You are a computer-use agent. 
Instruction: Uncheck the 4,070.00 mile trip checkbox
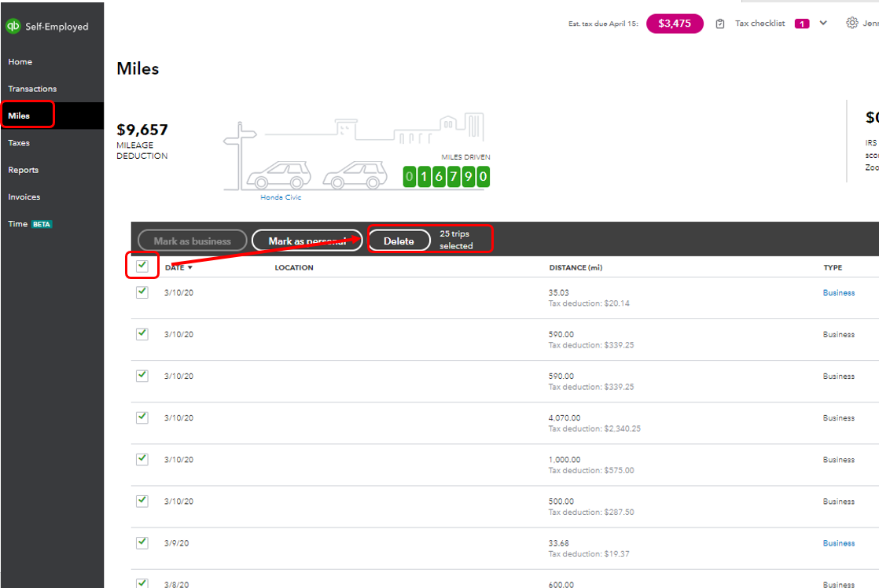(142, 417)
